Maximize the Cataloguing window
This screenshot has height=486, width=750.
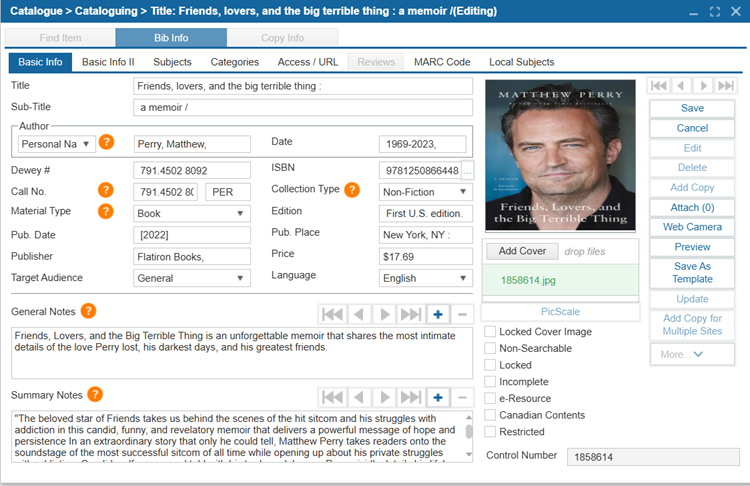coord(715,11)
